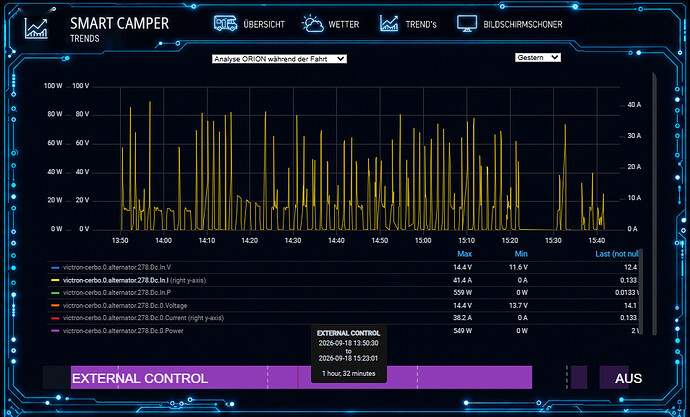Click the Trend's chart icon
Viewport: 690px width, 417px height.
pyautogui.click(x=389, y=23)
